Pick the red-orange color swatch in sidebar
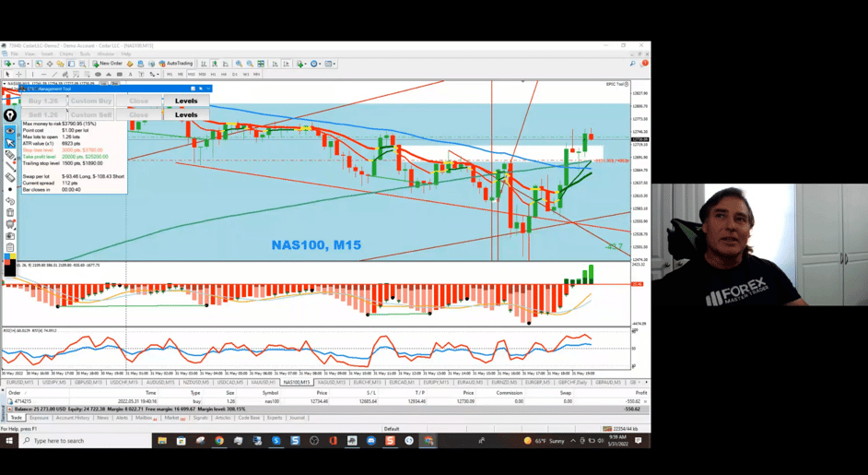The image size is (868, 475). click(6, 262)
